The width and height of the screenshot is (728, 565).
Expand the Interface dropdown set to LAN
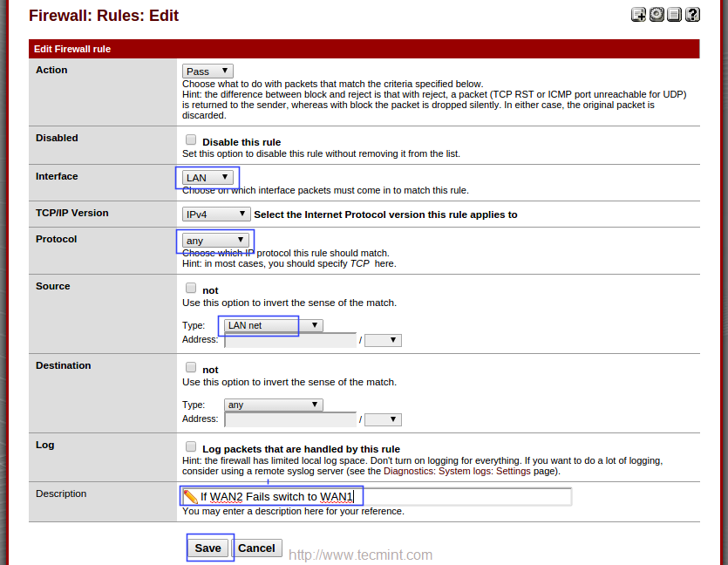(x=208, y=178)
